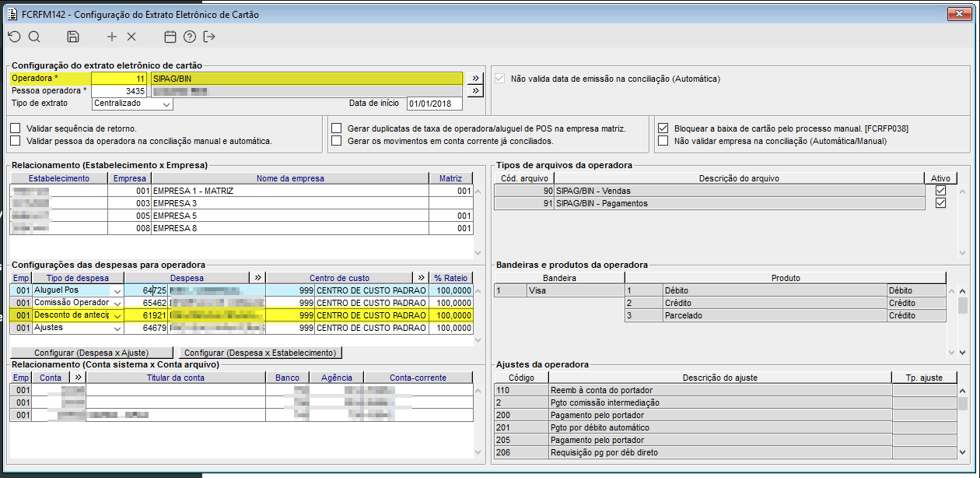
Task: Click the magnifier search toolbar icon
Action: 34,37
